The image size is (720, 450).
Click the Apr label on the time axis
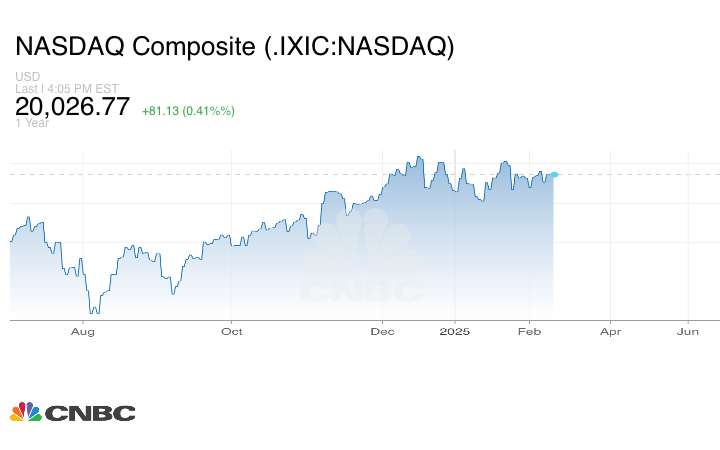click(610, 331)
